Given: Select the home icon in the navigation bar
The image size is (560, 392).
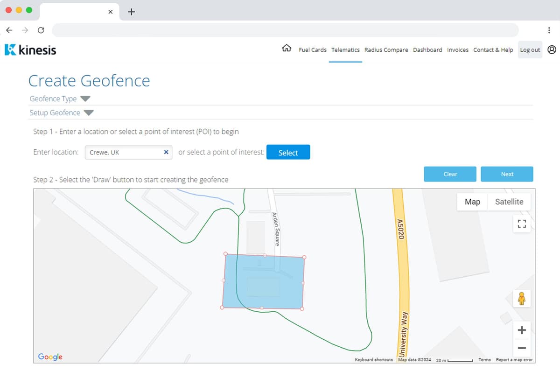Looking at the screenshot, I should [287, 48].
